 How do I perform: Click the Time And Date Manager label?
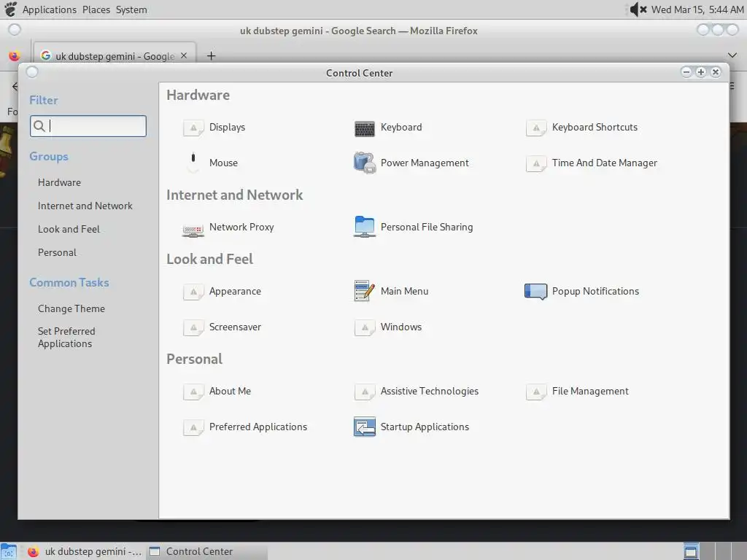[605, 163]
